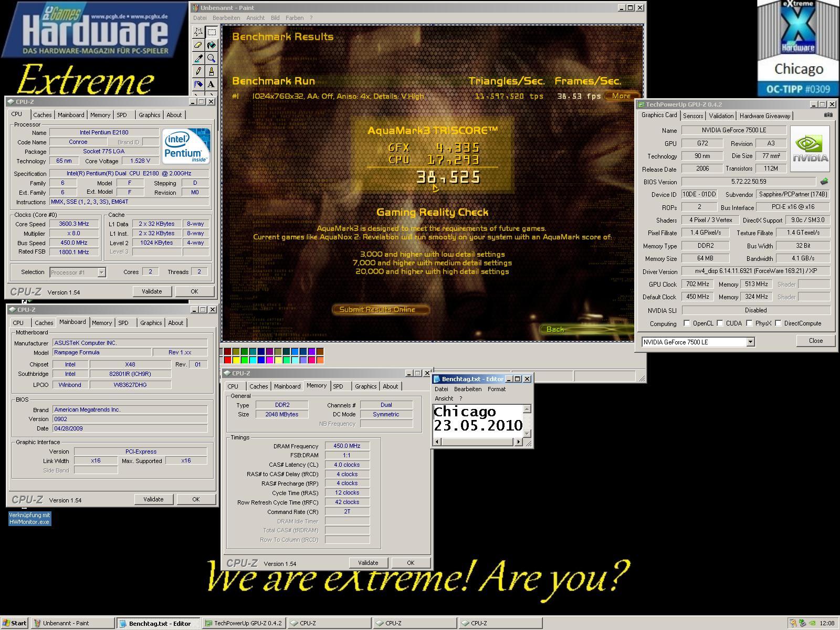
Task: Click the NVIDIA logo in GPU-Z
Action: 810,149
